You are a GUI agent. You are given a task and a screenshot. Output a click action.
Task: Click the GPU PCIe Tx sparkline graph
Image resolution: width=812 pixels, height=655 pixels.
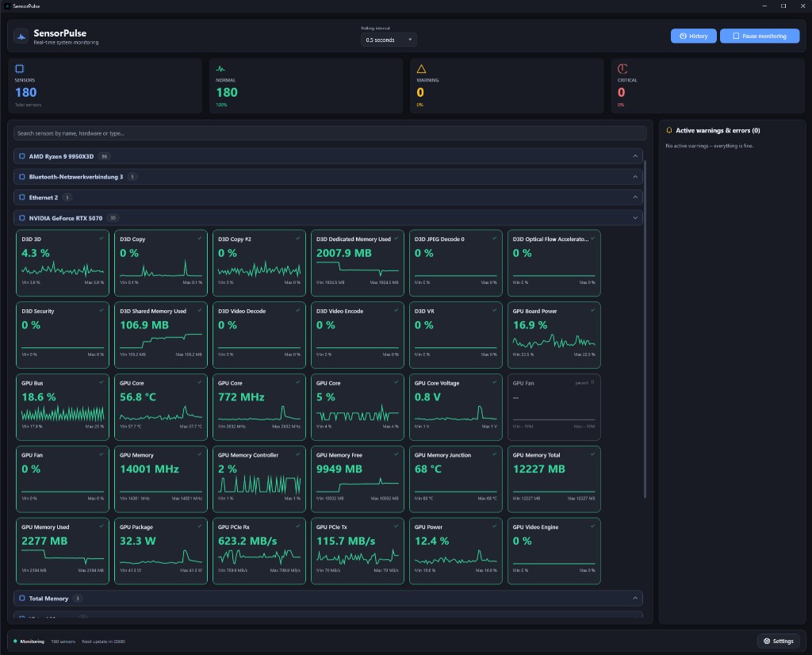point(358,557)
